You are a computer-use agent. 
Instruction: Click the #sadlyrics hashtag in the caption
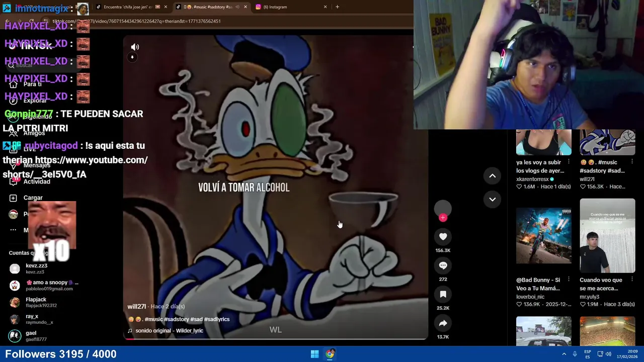(217, 319)
